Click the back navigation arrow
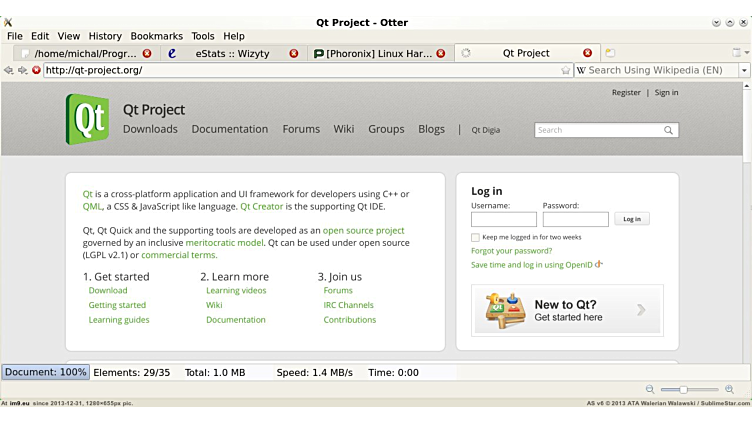The height and width of the screenshot is (423, 752). coord(9,70)
